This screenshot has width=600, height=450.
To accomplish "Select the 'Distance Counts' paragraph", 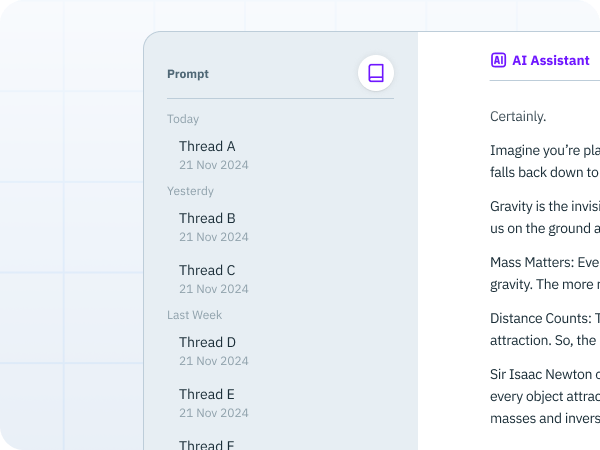I will click(x=545, y=329).
